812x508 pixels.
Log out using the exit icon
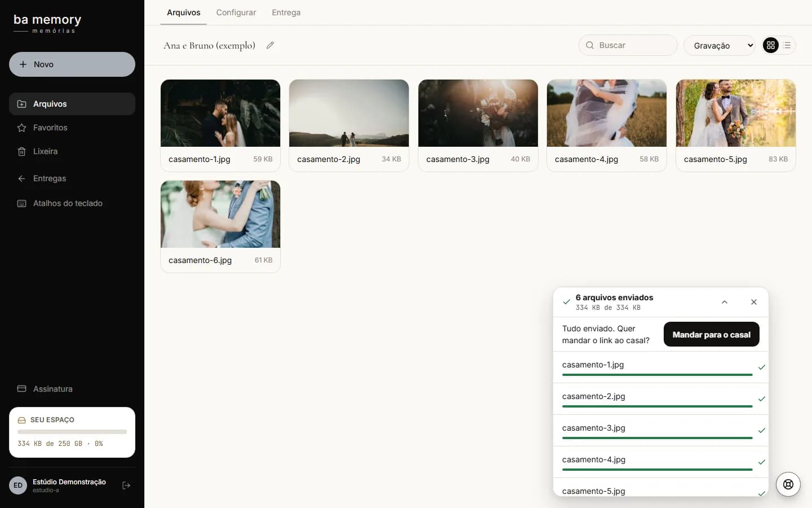(x=126, y=485)
